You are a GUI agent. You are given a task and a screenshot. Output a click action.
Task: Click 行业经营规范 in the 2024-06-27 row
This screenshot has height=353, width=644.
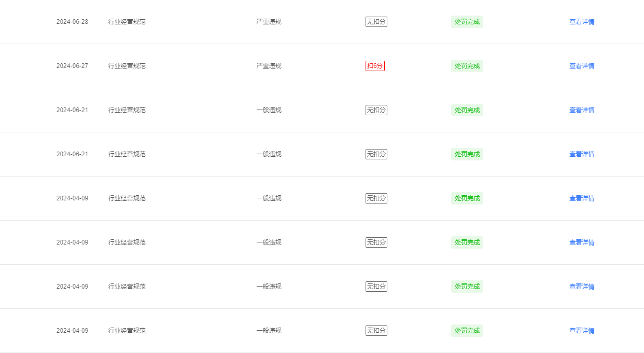click(127, 66)
